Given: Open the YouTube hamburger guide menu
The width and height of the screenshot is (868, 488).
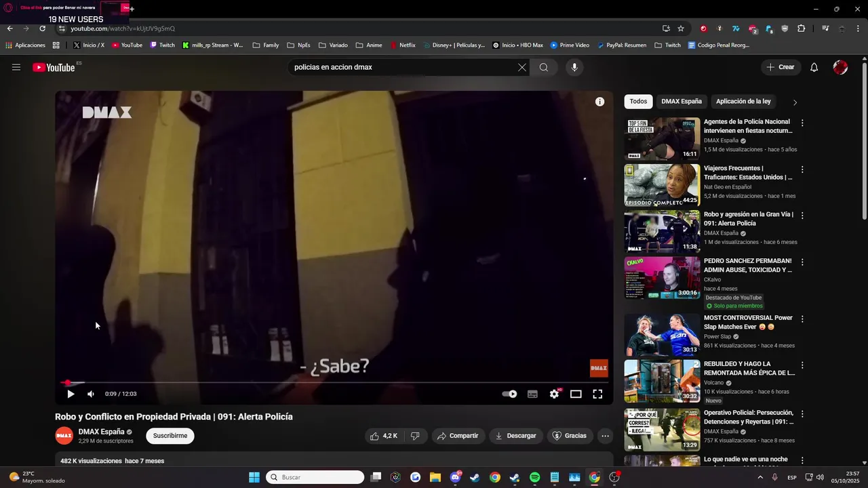Looking at the screenshot, I should (16, 67).
